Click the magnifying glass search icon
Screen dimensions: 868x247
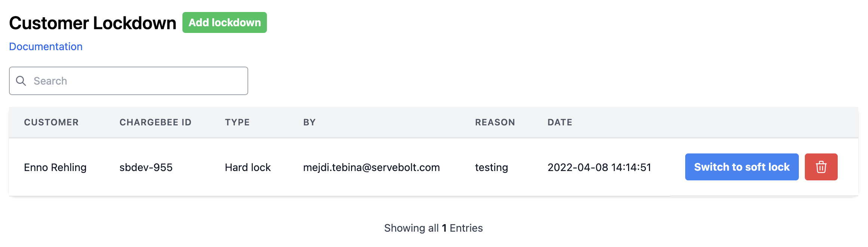[x=21, y=81]
